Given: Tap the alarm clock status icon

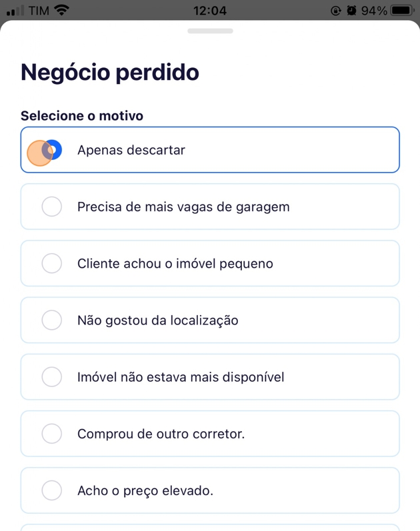Looking at the screenshot, I should point(352,11).
